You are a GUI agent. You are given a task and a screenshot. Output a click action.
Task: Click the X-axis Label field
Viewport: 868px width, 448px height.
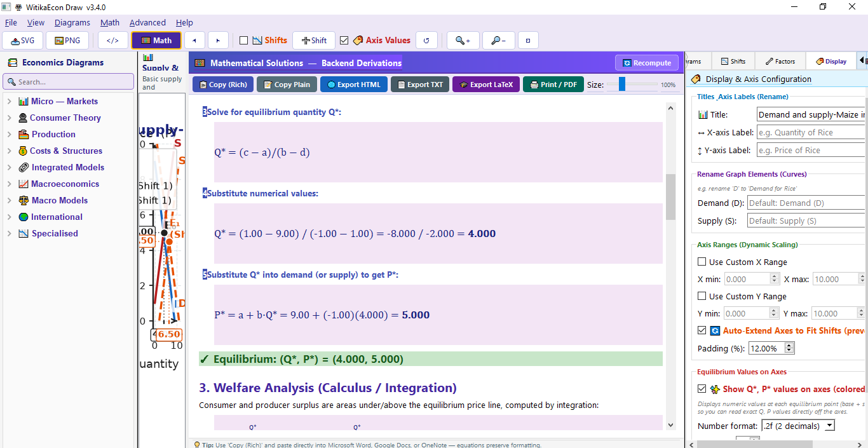[x=811, y=132]
